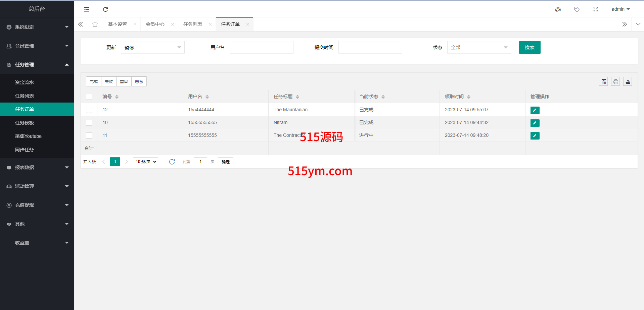Click the sidebar collapse menu icon
644x310 pixels.
(x=87, y=9)
